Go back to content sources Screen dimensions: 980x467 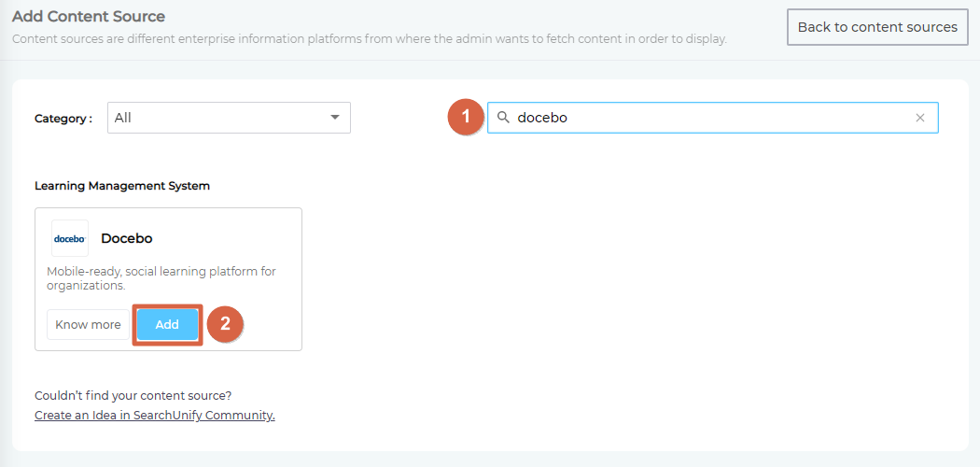click(x=877, y=27)
